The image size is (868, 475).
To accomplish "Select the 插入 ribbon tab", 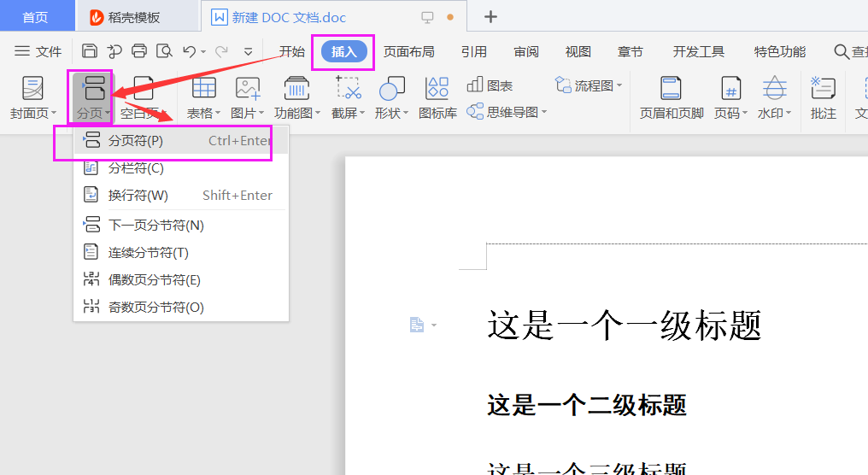I will coord(343,51).
